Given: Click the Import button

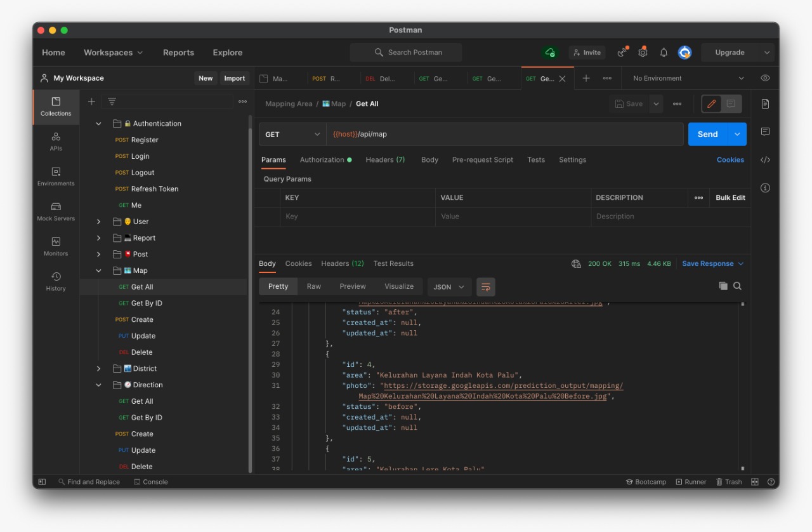Looking at the screenshot, I should point(234,78).
